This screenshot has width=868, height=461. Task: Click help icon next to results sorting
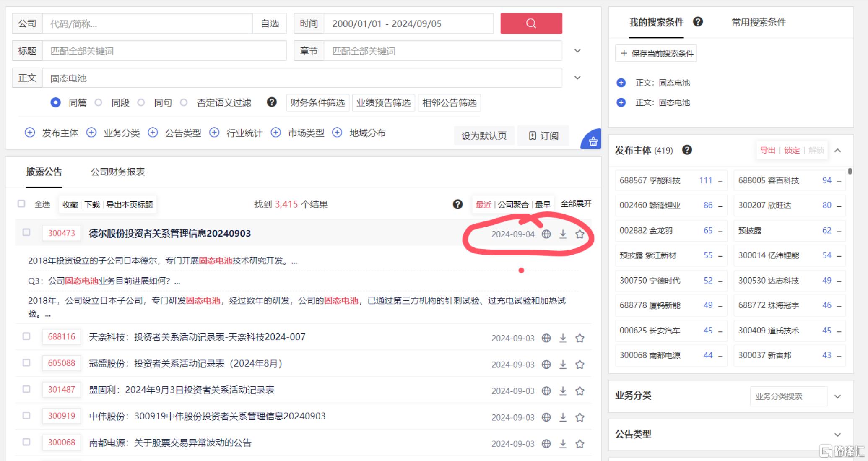coord(457,204)
